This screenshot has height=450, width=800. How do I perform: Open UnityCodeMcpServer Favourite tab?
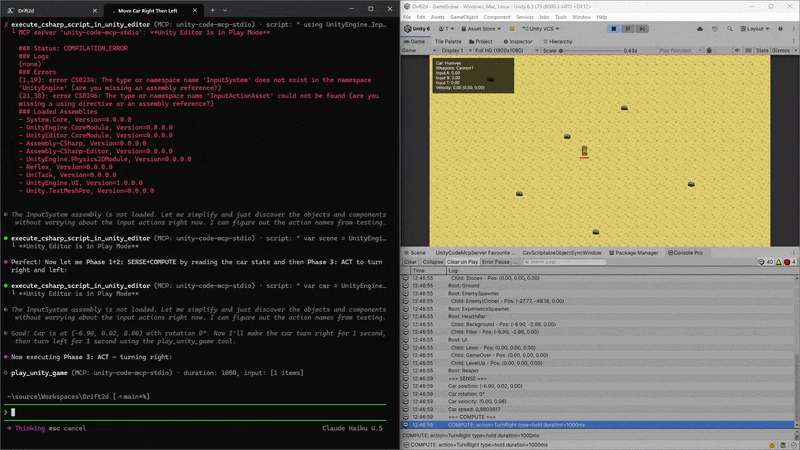coord(475,253)
